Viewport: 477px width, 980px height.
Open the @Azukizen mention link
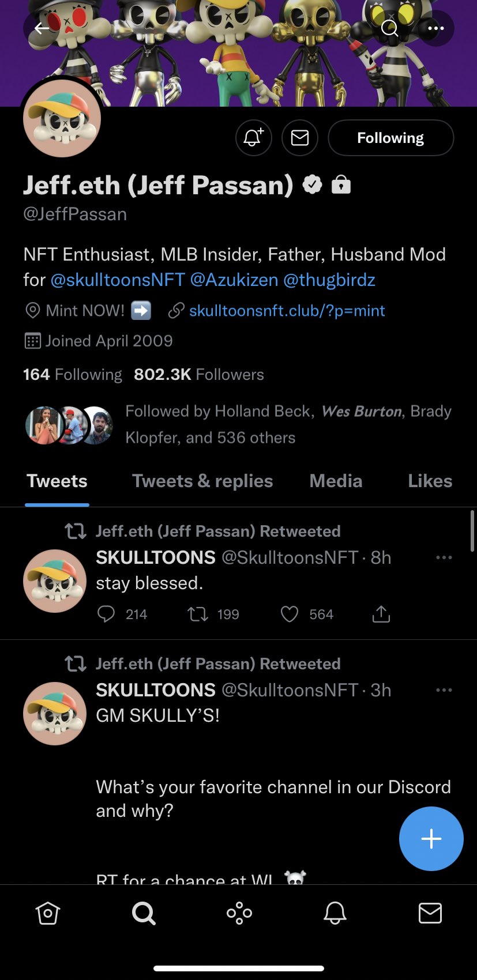234,280
